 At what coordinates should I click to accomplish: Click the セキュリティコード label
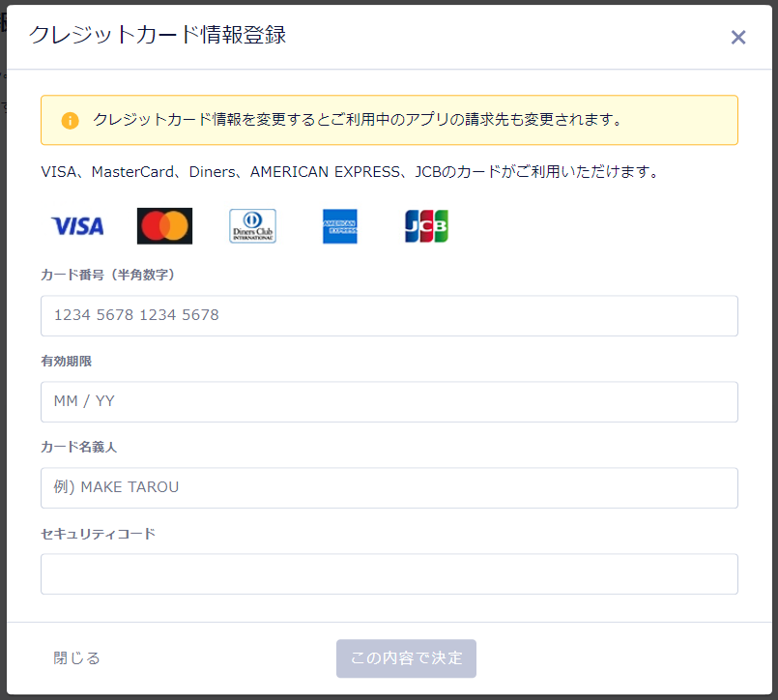pos(99,534)
